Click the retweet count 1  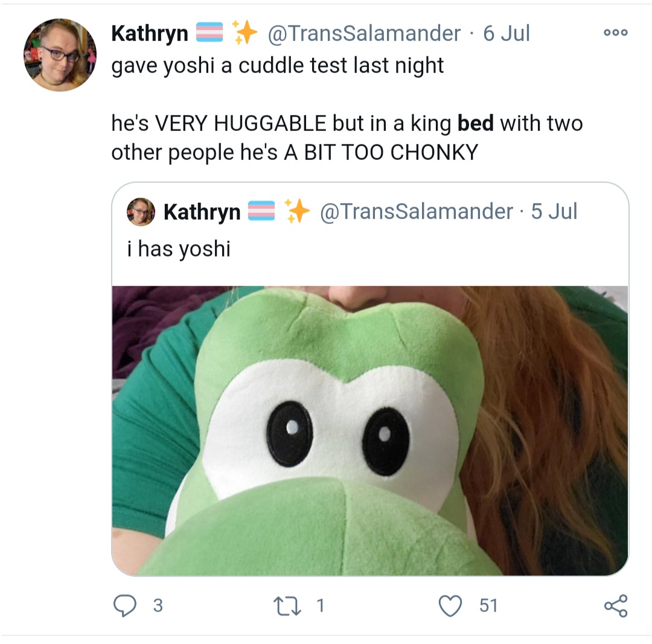click(x=320, y=606)
